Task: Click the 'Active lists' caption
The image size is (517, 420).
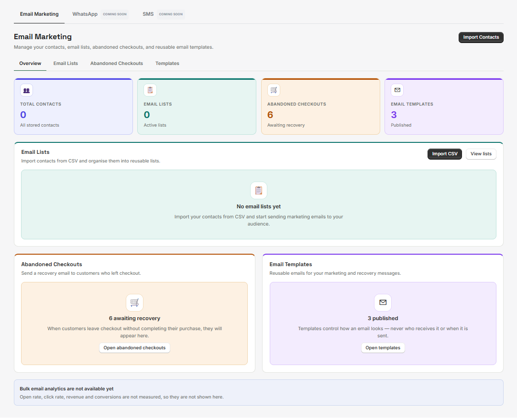Action: 155,126
